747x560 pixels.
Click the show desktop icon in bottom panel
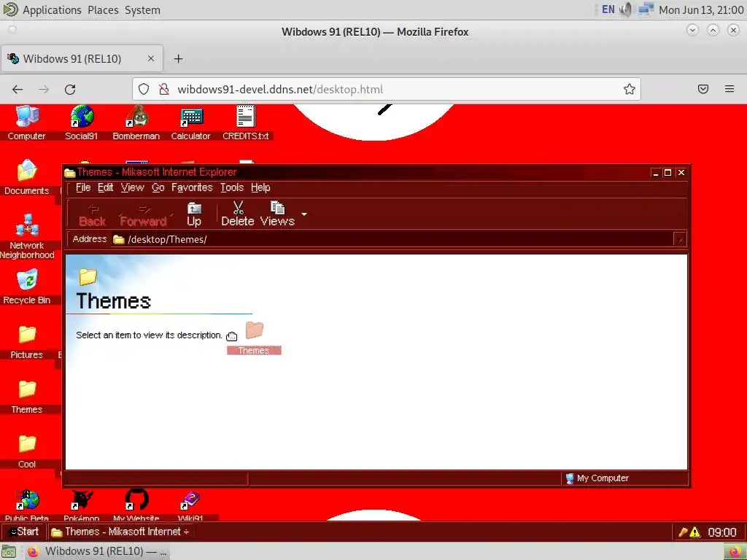point(9,551)
